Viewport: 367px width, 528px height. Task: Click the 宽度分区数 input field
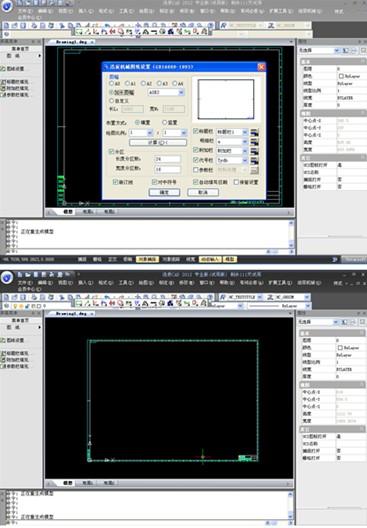click(x=167, y=169)
